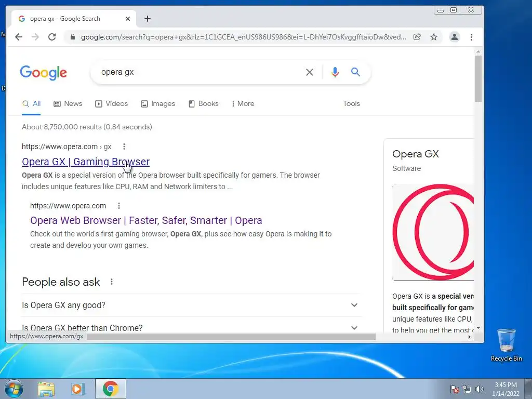Bookmark this page with star icon
Viewport: 532px width, 399px height.
[x=434, y=37]
